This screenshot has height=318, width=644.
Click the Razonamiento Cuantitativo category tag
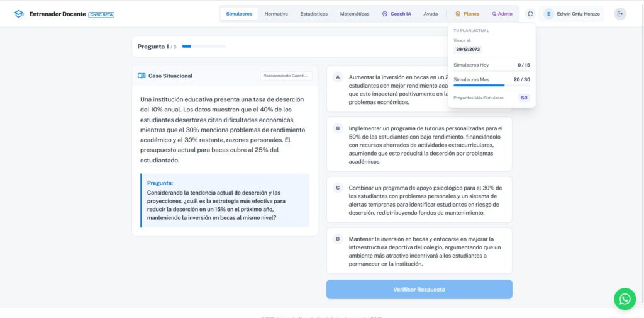pyautogui.click(x=286, y=76)
